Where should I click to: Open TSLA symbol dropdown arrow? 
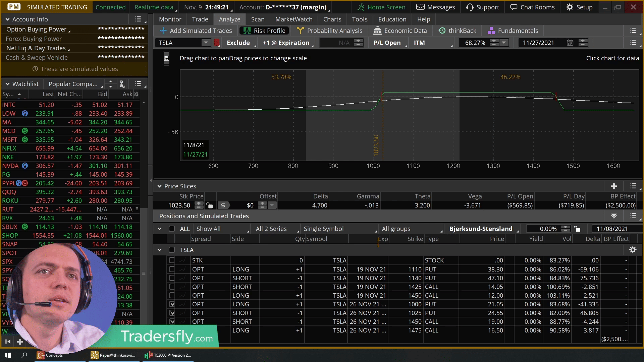(x=206, y=43)
